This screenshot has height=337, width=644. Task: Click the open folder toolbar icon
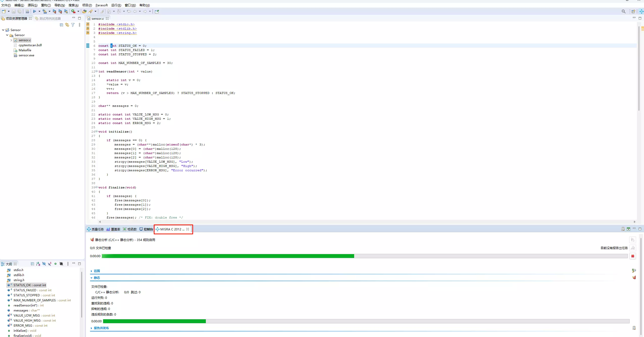tap(85, 11)
